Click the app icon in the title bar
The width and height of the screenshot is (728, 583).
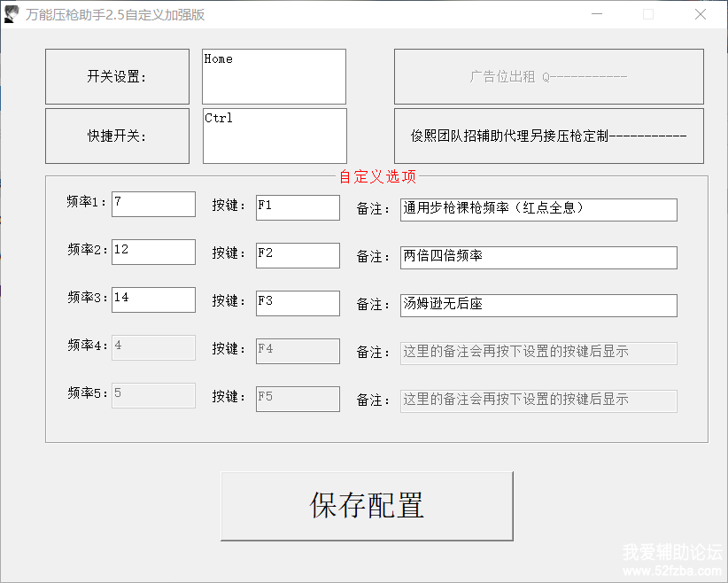point(12,14)
